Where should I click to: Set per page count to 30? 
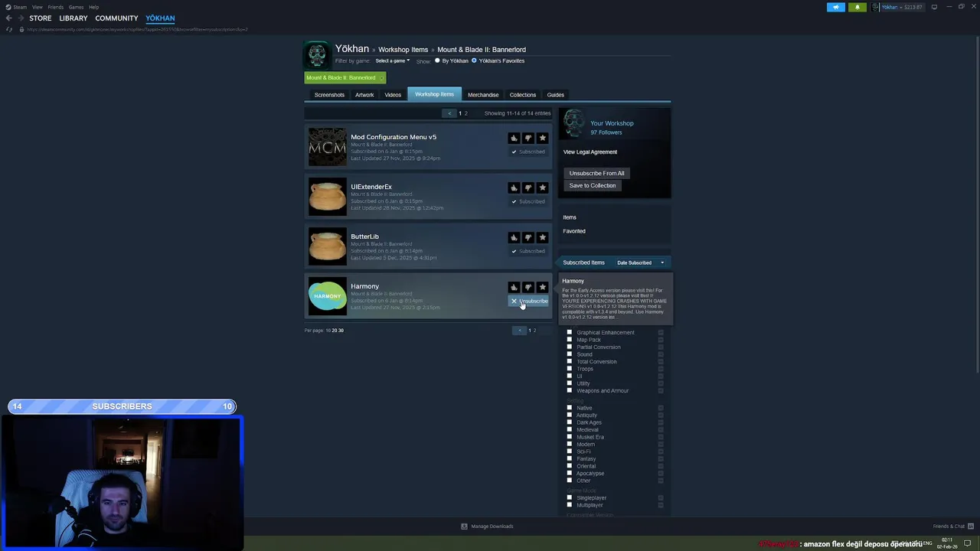coord(341,331)
